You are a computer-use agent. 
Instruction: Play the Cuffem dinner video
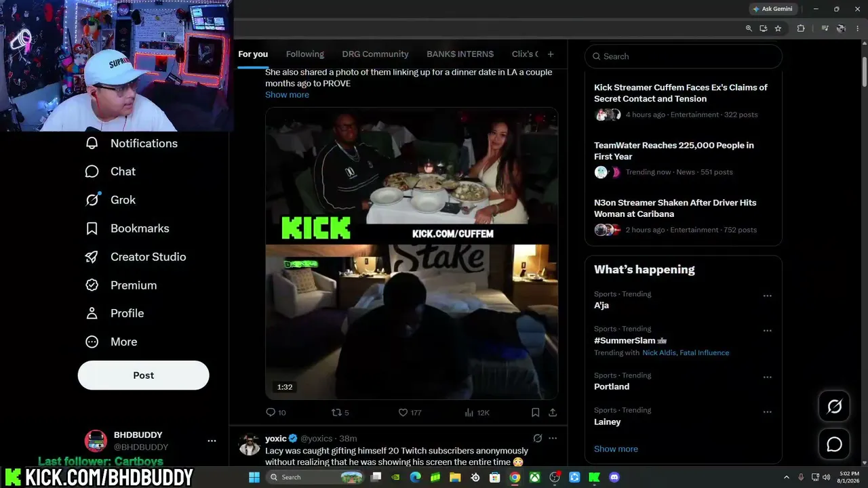tap(412, 253)
